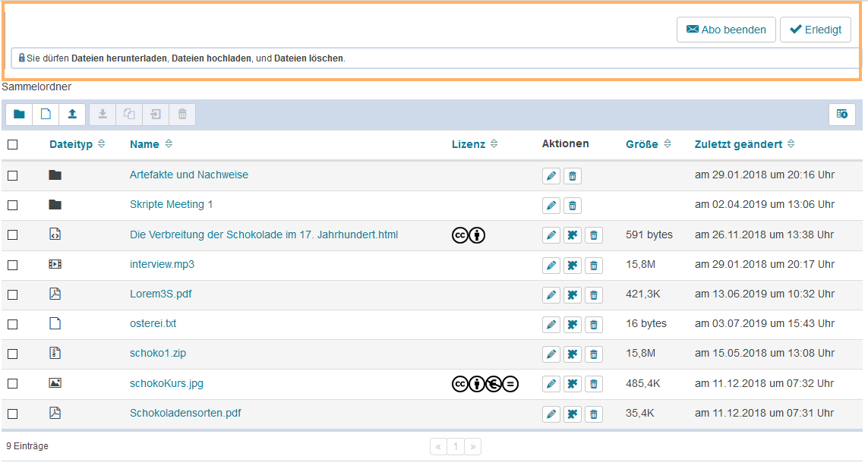The height and width of the screenshot is (472, 868).
Task: Go to page 1 in pagination
Action: point(456,447)
